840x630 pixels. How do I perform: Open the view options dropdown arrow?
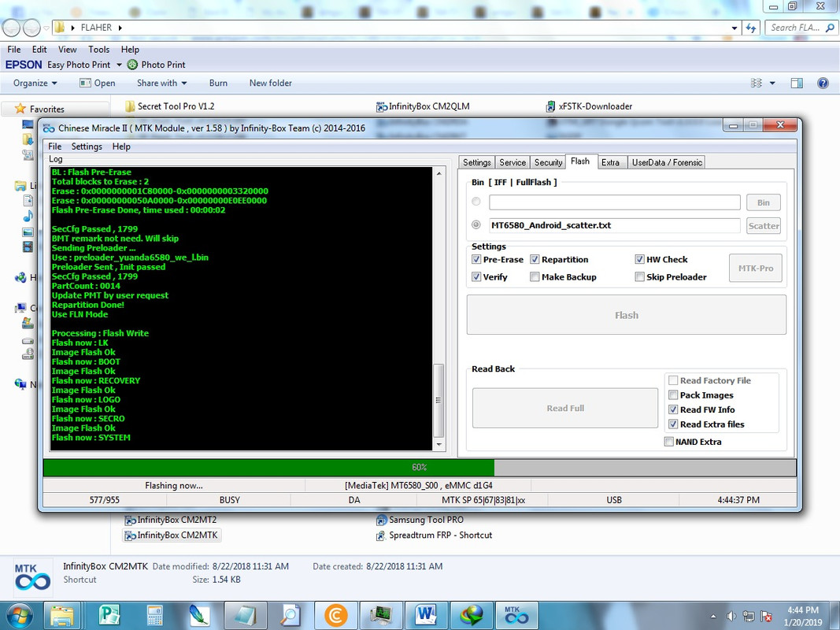point(772,83)
